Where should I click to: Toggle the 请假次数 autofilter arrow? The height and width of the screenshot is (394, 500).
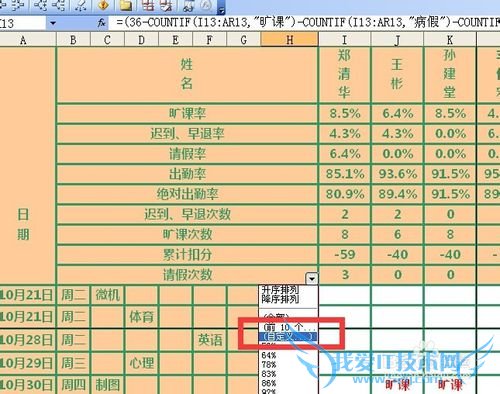[x=312, y=278]
